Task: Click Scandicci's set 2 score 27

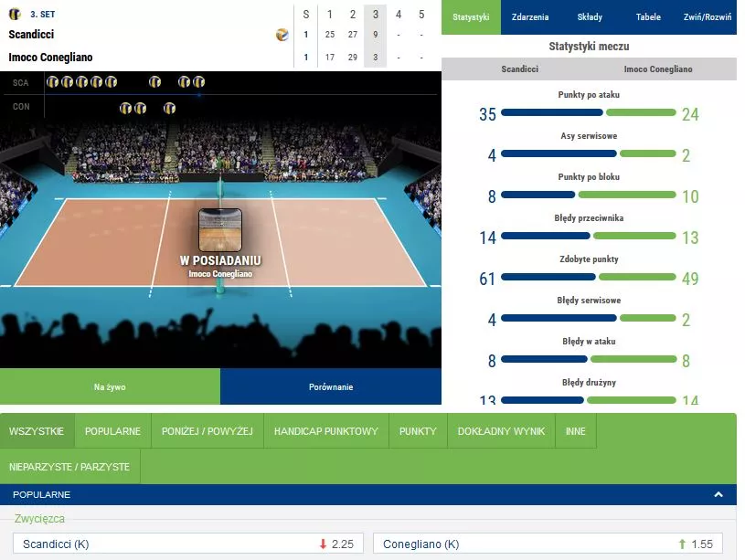Action: coord(353,35)
